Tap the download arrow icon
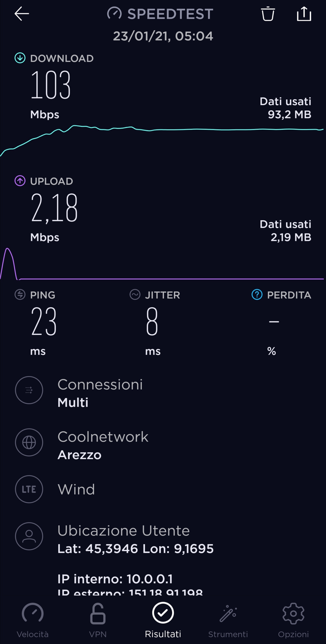326x644 pixels. tap(20, 58)
